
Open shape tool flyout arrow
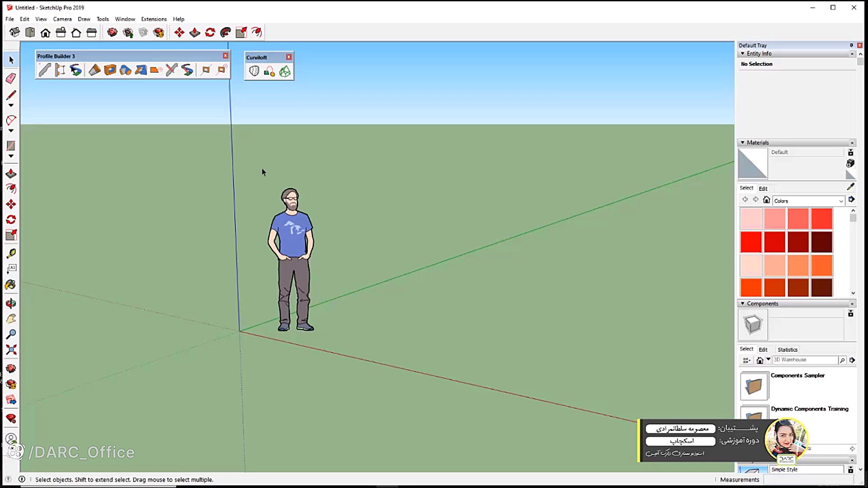[x=11, y=156]
